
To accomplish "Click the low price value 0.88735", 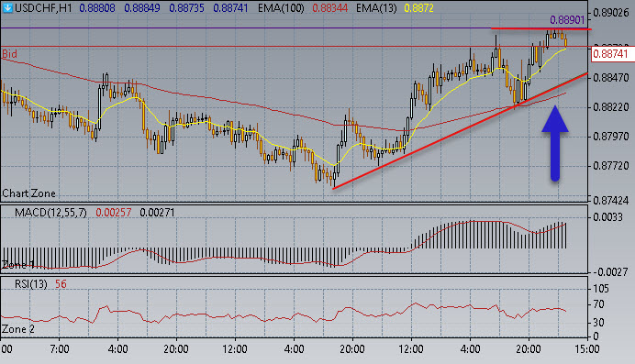I will pyautogui.click(x=186, y=8).
